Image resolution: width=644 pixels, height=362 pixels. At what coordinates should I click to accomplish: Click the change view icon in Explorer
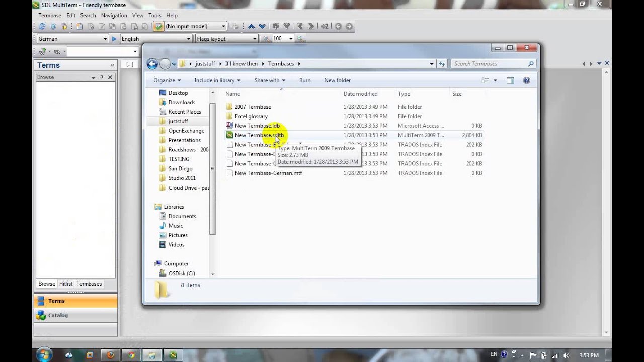click(486, 80)
